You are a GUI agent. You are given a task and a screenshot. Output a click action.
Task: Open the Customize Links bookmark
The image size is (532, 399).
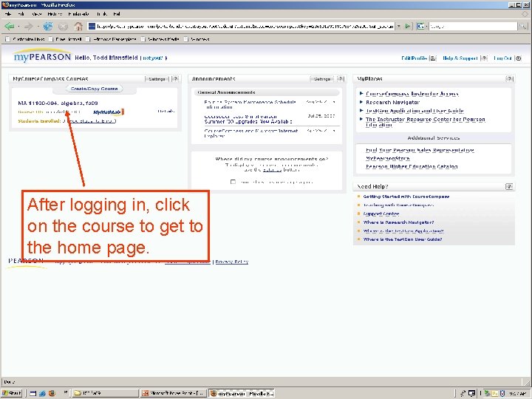pyautogui.click(x=25, y=39)
